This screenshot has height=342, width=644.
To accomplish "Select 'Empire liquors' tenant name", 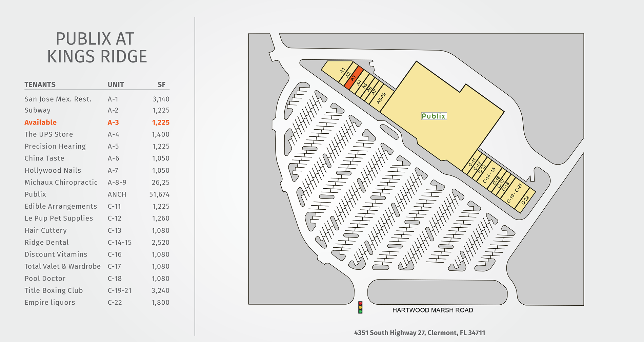I will [x=50, y=302].
